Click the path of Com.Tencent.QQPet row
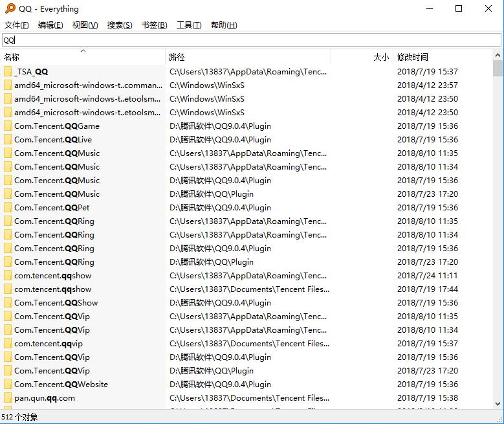504x424 pixels. tap(220, 208)
